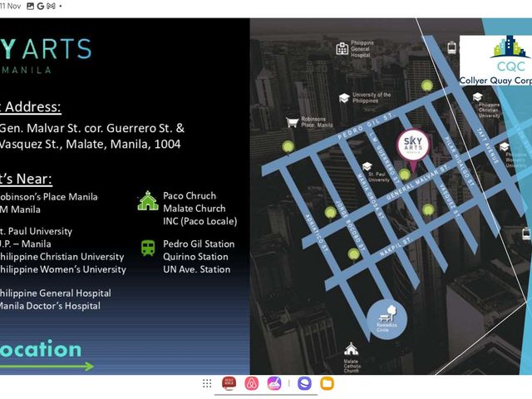Tap the navigation handle bar under dock
532x399 pixels.
[266, 395]
